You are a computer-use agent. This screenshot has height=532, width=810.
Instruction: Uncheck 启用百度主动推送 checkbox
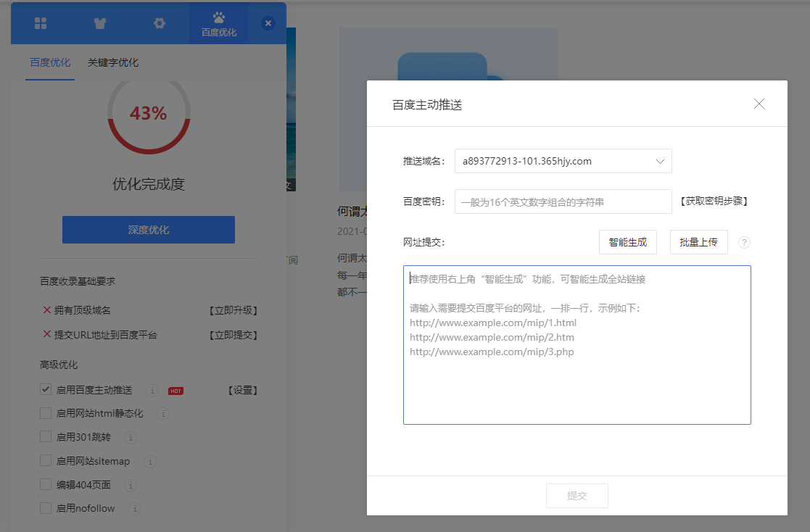pyautogui.click(x=46, y=389)
